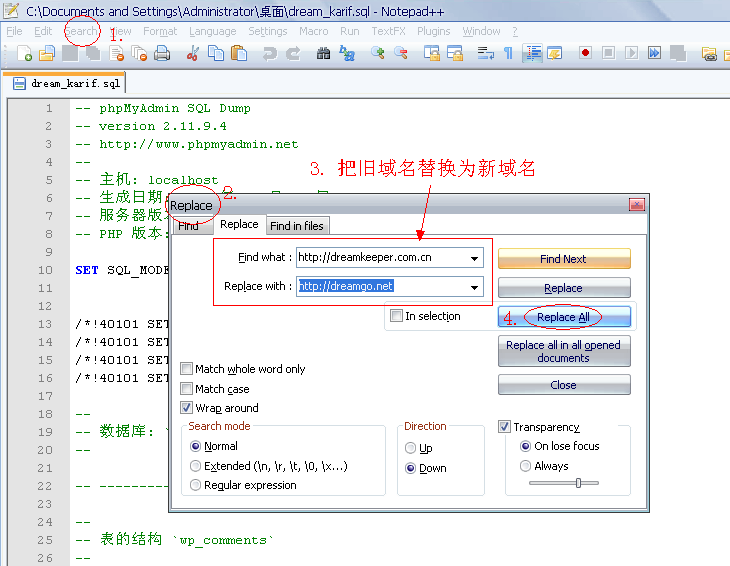Click the dialog Close button
Screen dimensions: 730x566
coord(564,384)
